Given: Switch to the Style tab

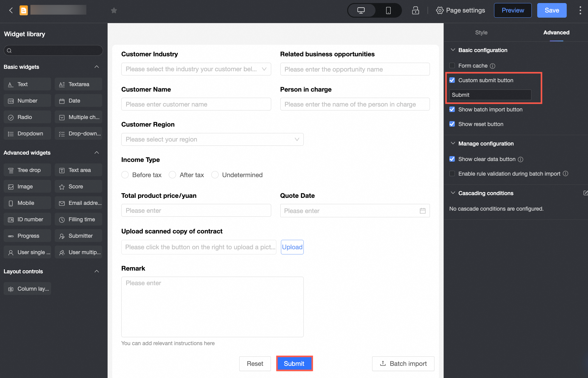Looking at the screenshot, I should tap(481, 32).
